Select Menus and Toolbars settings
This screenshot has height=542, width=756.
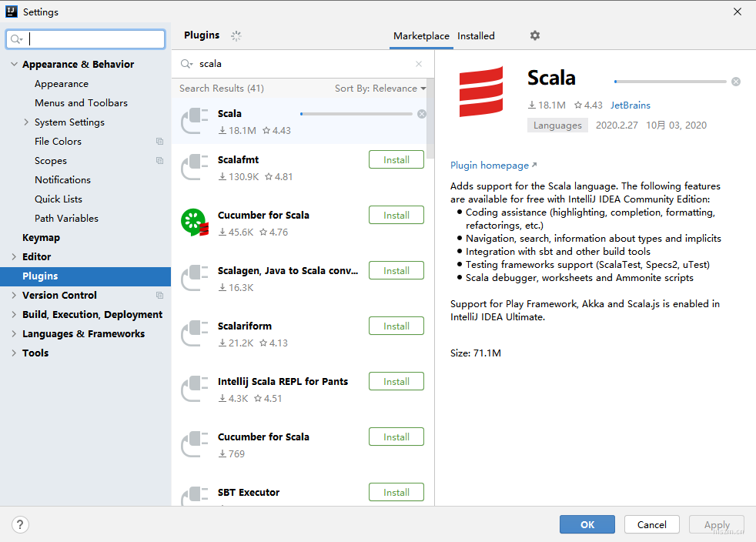(x=81, y=102)
